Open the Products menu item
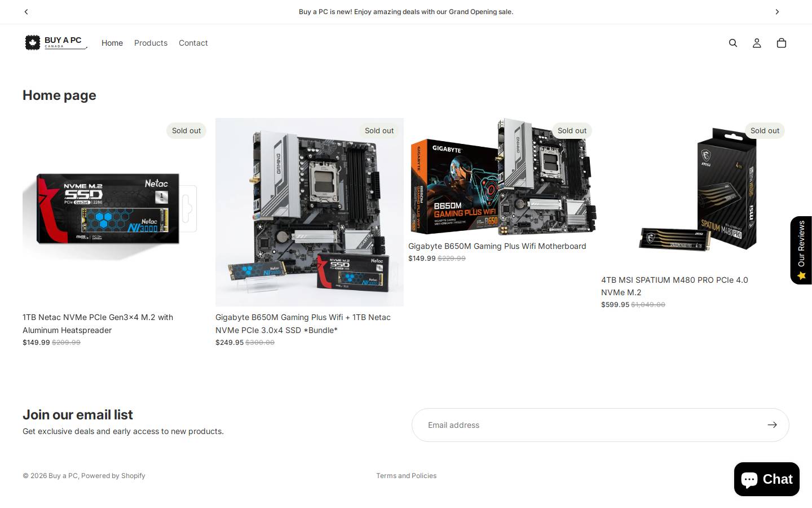The image size is (812, 508). (x=151, y=43)
